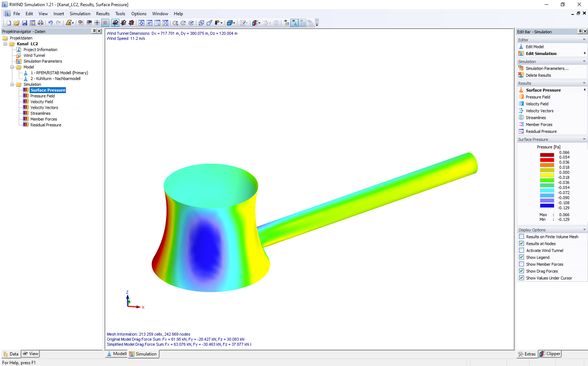The width and height of the screenshot is (588, 366).
Task: Click the Delete Results icon
Action: coord(521,75)
